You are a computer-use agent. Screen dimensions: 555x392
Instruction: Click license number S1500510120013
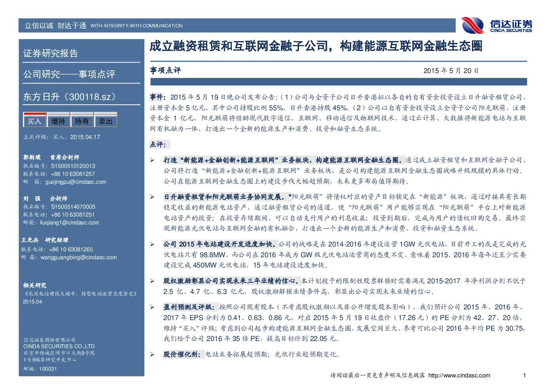[73, 166]
